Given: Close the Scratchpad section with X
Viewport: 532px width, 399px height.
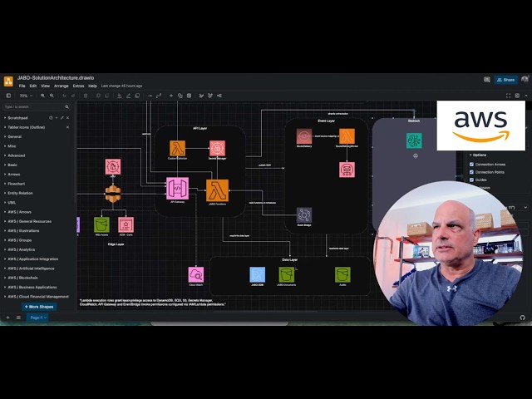Looking at the screenshot, I should click(67, 118).
